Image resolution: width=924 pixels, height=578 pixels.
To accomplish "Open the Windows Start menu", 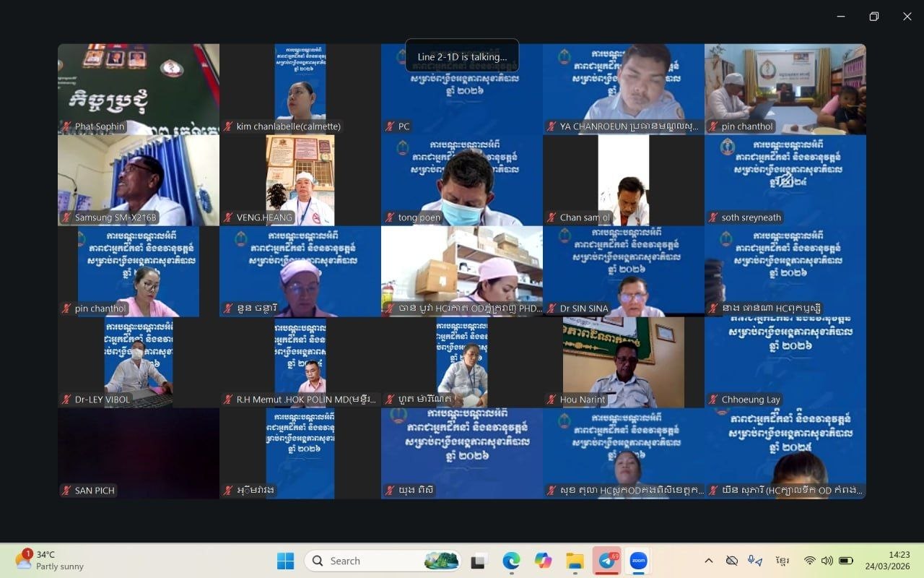I will click(285, 561).
